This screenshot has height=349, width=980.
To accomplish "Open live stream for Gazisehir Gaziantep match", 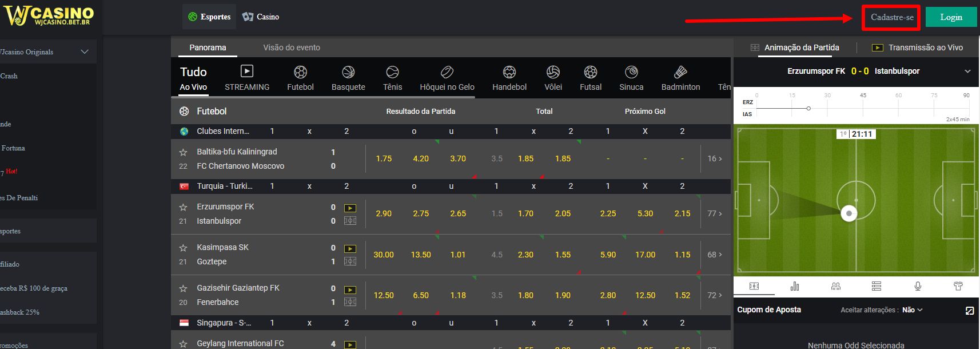I will coord(350,290).
